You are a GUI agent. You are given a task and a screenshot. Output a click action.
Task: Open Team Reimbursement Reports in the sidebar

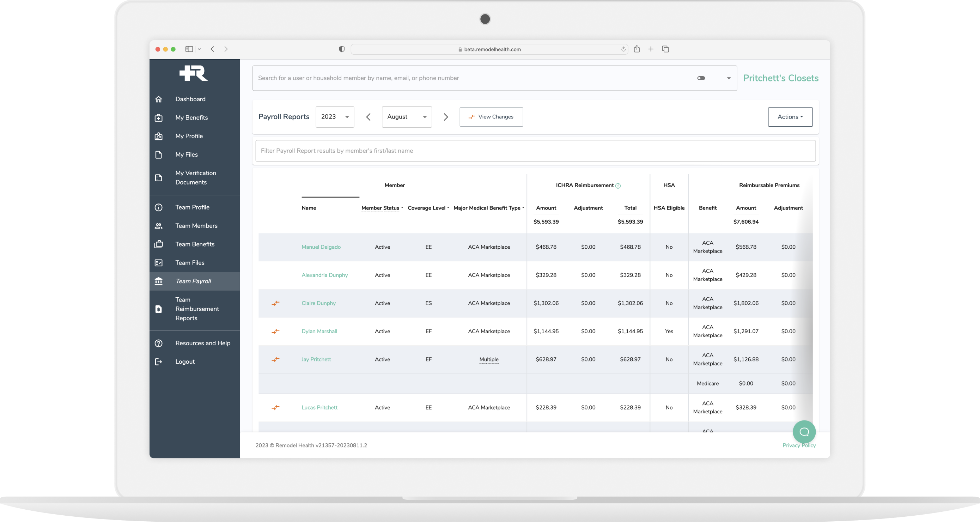point(197,309)
